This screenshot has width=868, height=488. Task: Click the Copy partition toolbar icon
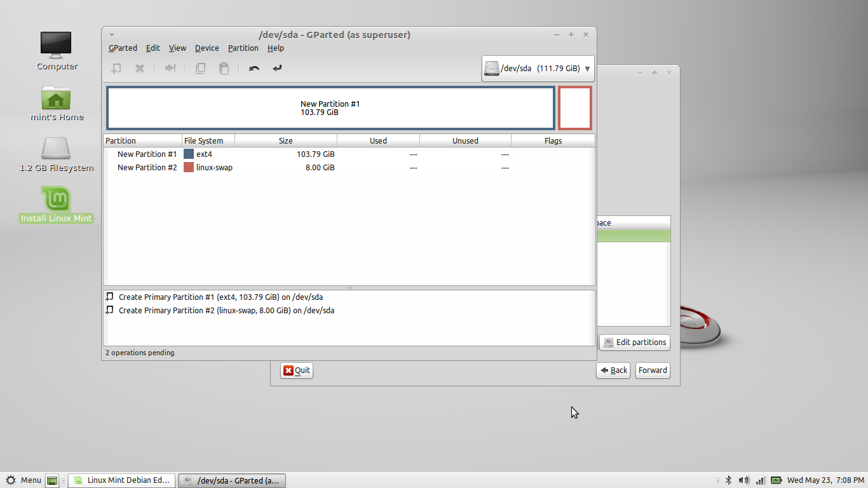200,69
